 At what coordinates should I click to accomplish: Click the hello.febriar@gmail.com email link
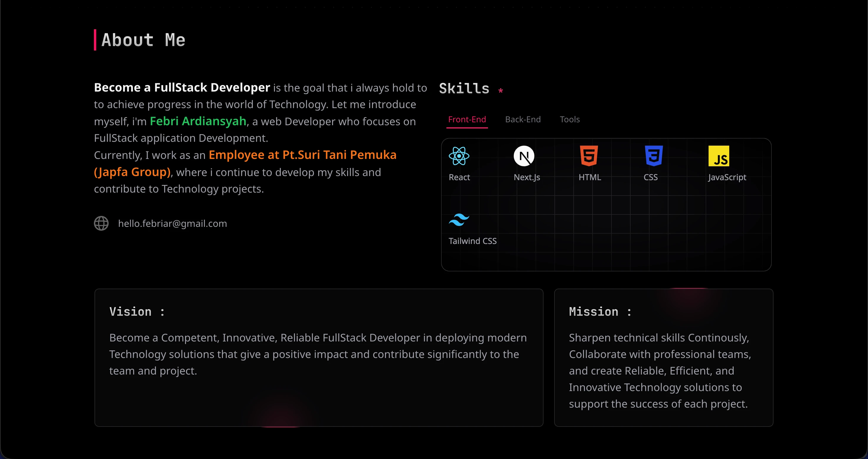(x=172, y=223)
